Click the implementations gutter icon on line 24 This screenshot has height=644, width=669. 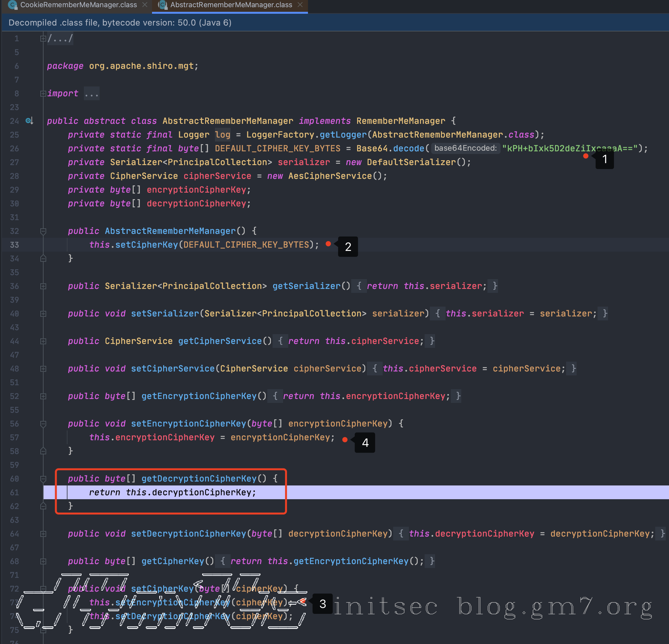click(x=29, y=121)
